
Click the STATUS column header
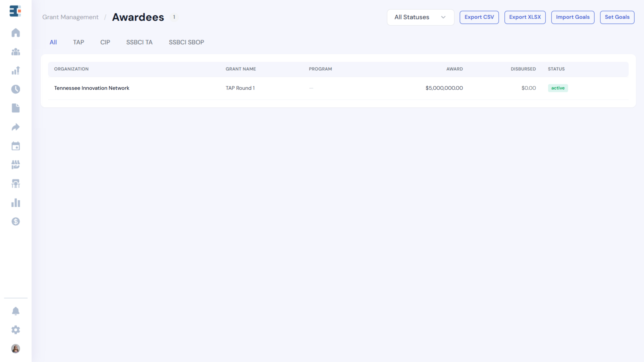pyautogui.click(x=556, y=69)
